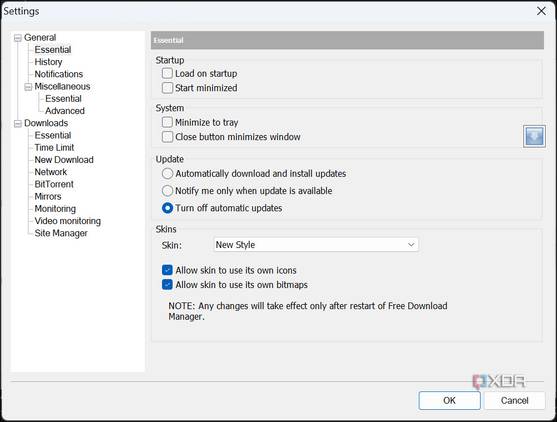Open the History settings page

click(48, 62)
